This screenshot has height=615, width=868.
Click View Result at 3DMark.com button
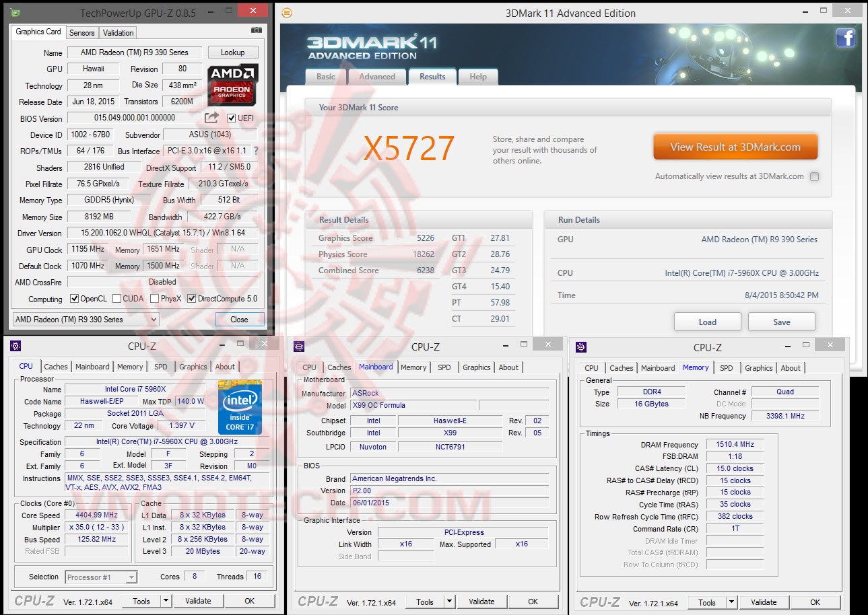pos(735,147)
